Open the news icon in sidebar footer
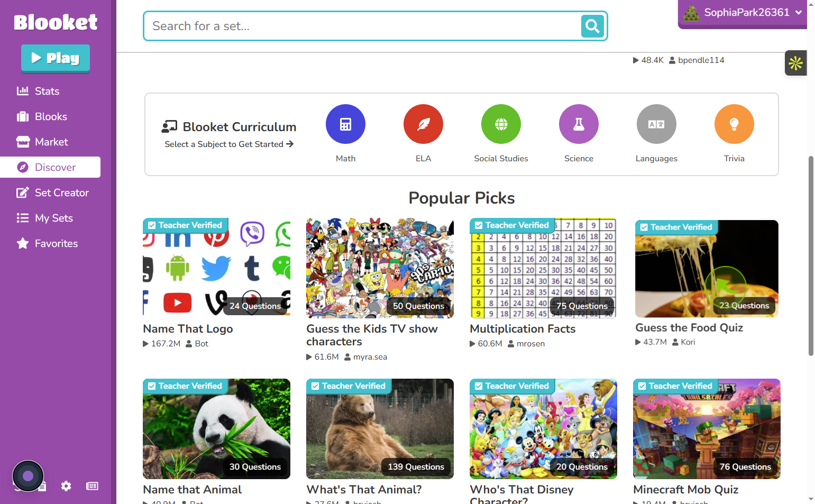The height and width of the screenshot is (504, 815). pos(92,486)
